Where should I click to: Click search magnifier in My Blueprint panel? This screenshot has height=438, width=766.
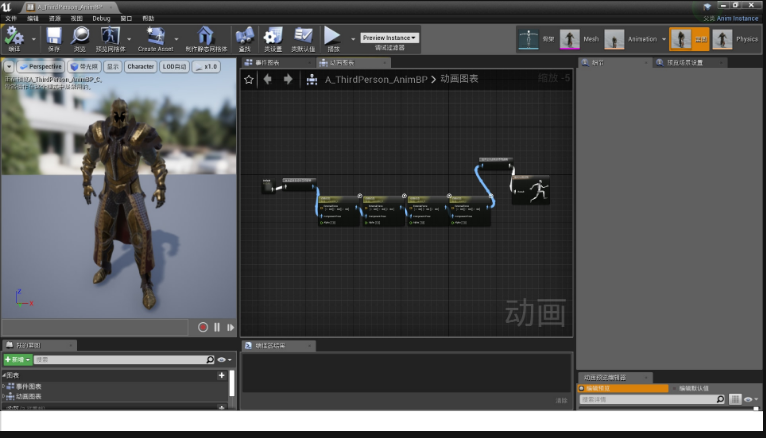[210, 359]
